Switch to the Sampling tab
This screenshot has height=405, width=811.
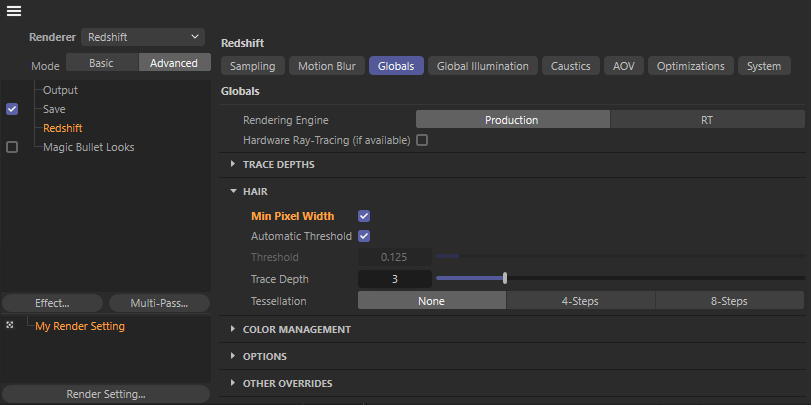[x=252, y=66]
